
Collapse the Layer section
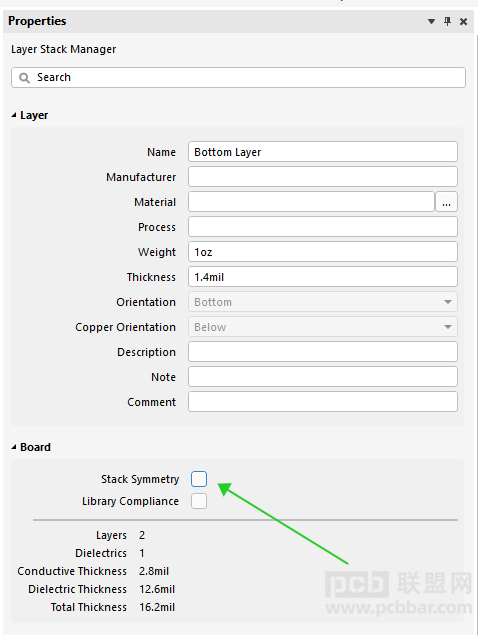(14, 115)
